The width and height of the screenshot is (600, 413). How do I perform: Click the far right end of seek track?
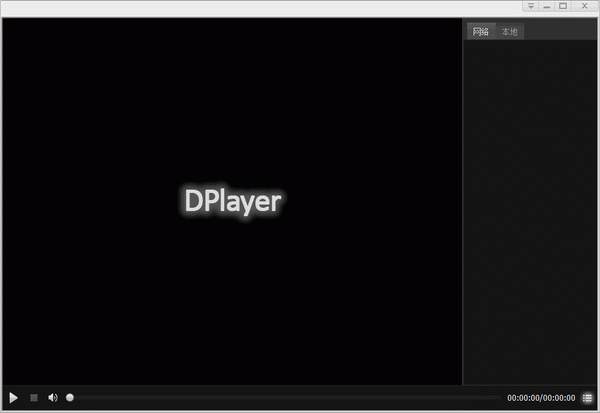tap(499, 398)
